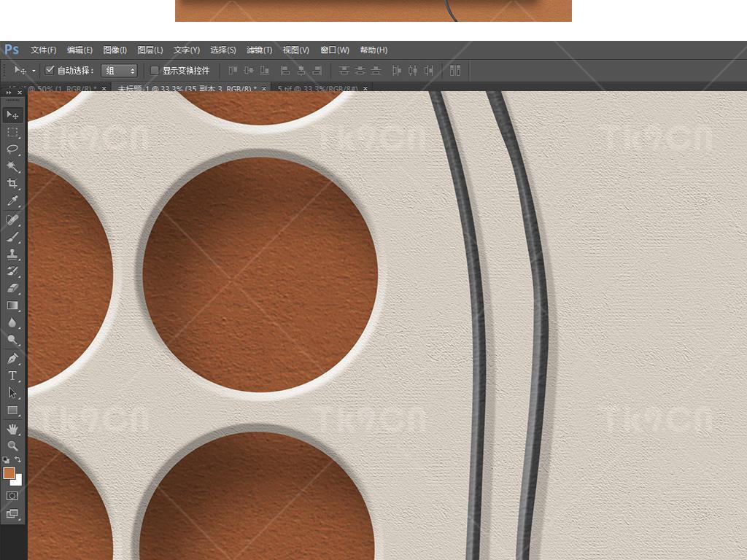The image size is (747, 560).
Task: Select the Hand tool
Action: point(12,429)
